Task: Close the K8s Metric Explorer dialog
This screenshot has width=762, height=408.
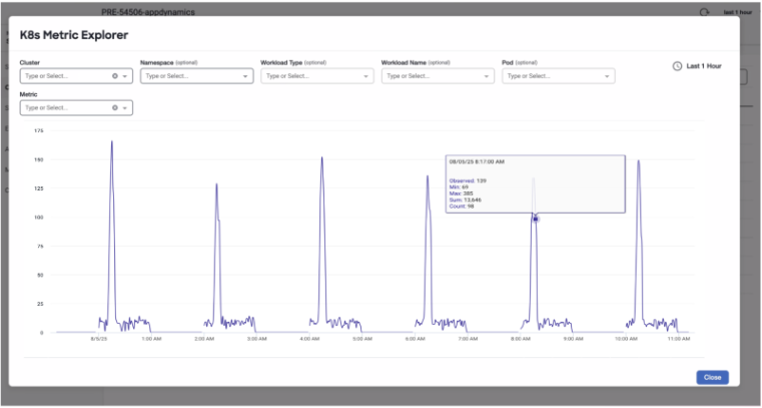Action: pyautogui.click(x=712, y=377)
